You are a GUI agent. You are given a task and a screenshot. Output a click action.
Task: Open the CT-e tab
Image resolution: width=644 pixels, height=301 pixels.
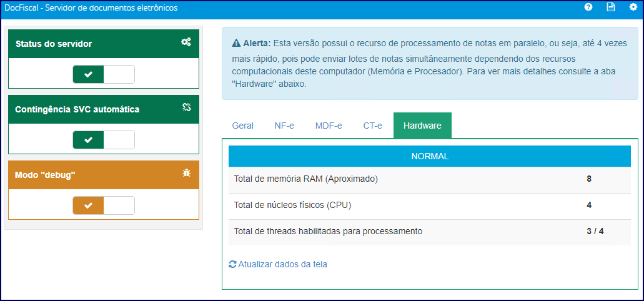[x=372, y=126]
